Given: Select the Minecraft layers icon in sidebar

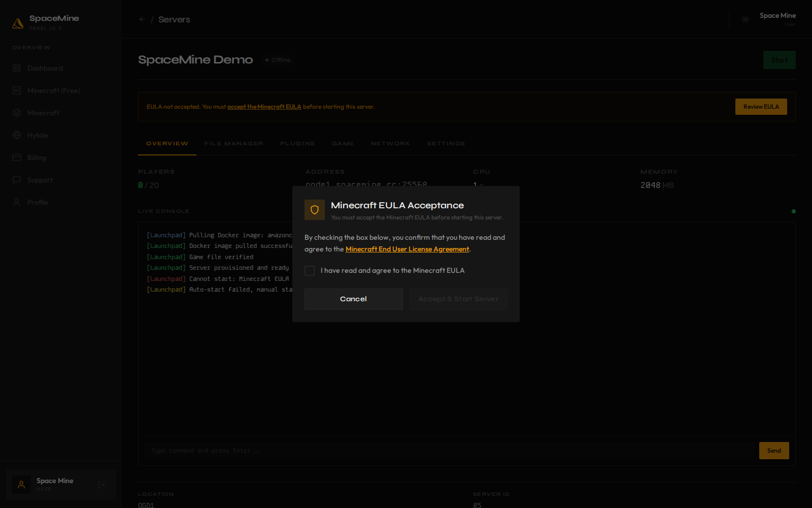Looking at the screenshot, I should [17, 113].
